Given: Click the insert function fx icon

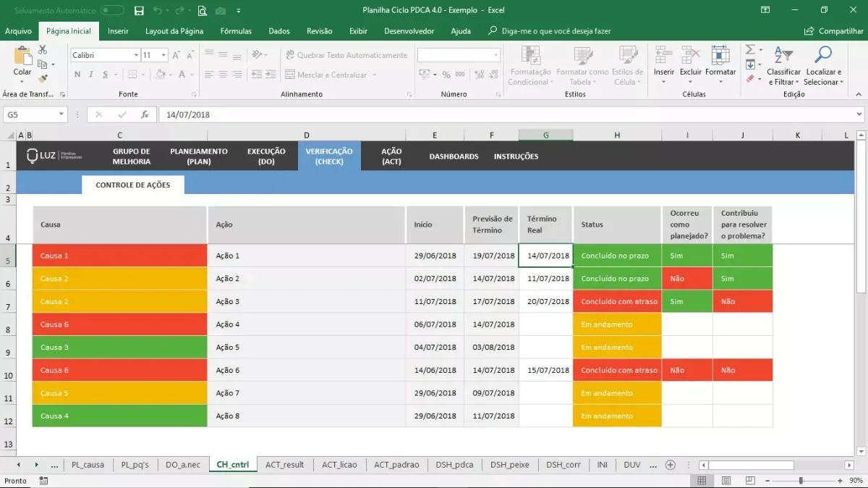Looking at the screenshot, I should click(145, 114).
